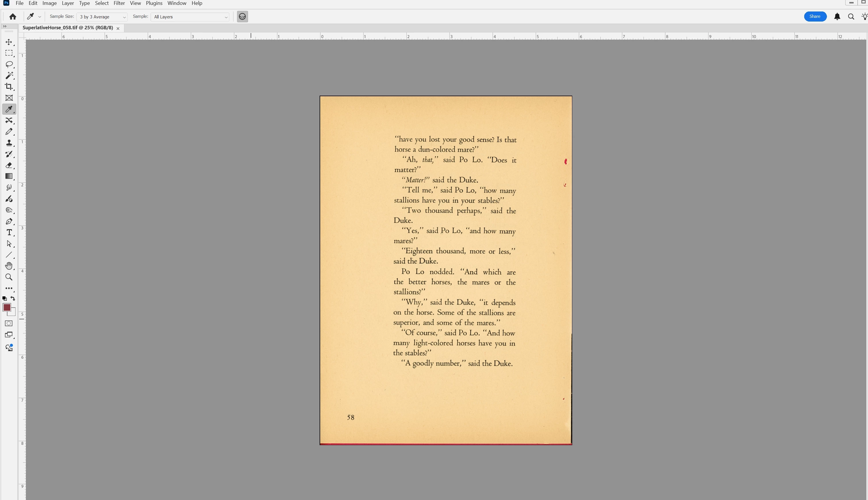Image resolution: width=868 pixels, height=500 pixels.
Task: Close the SuperlativeHorse_058.tif document tab
Action: [x=118, y=28]
